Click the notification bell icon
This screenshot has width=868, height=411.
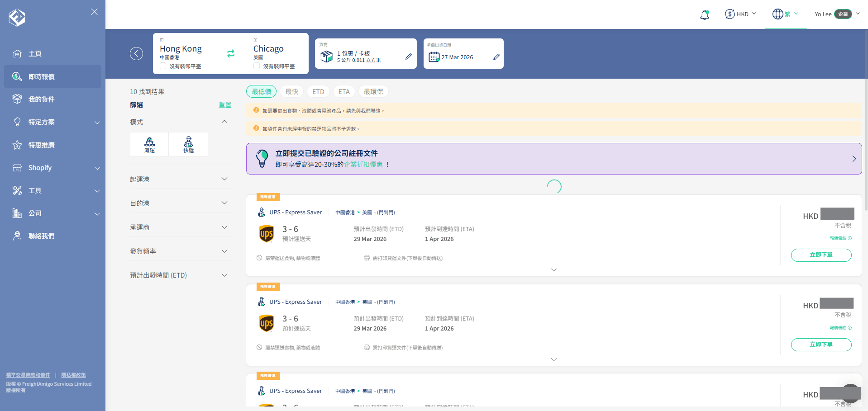coord(704,14)
